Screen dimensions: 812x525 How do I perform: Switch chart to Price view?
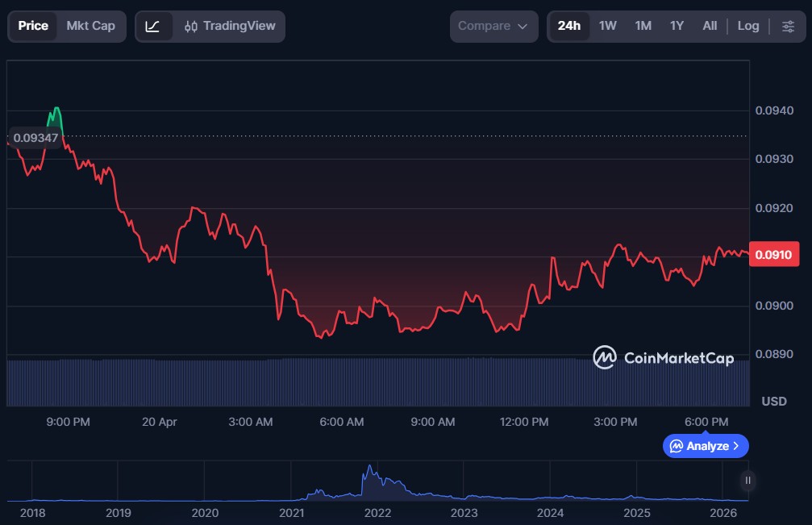point(33,26)
